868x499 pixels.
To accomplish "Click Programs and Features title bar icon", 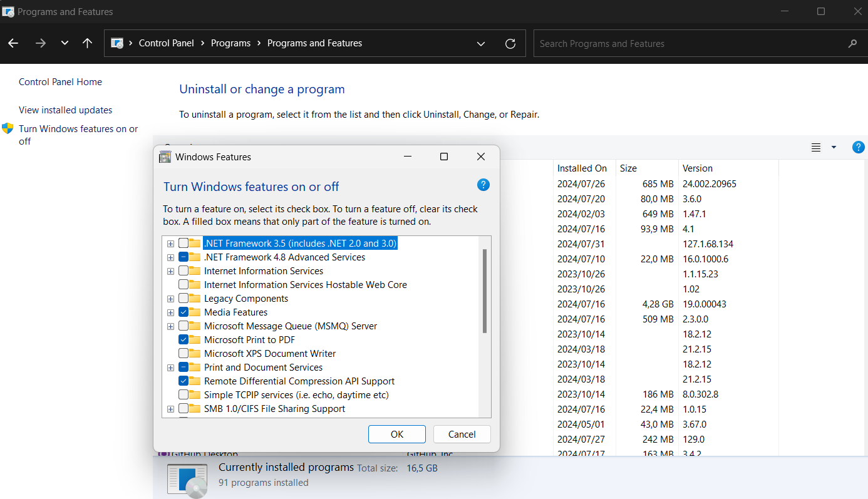I will 8,11.
